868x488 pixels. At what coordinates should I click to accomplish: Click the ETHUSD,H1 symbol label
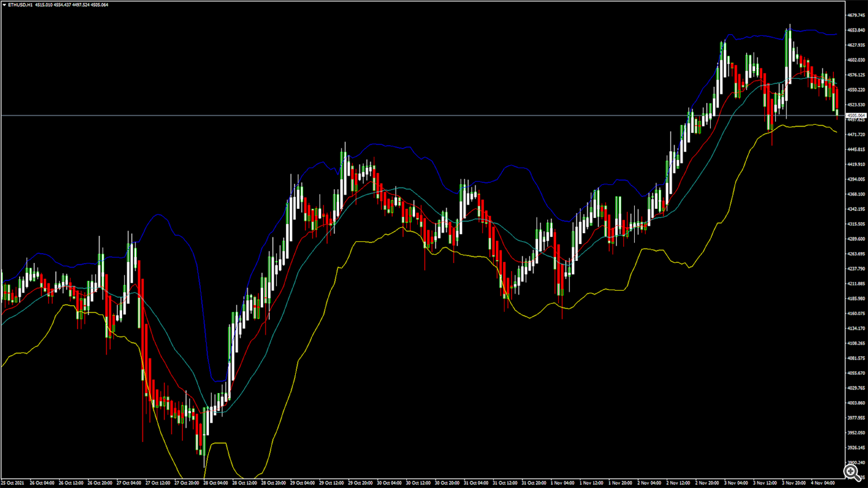coord(20,5)
